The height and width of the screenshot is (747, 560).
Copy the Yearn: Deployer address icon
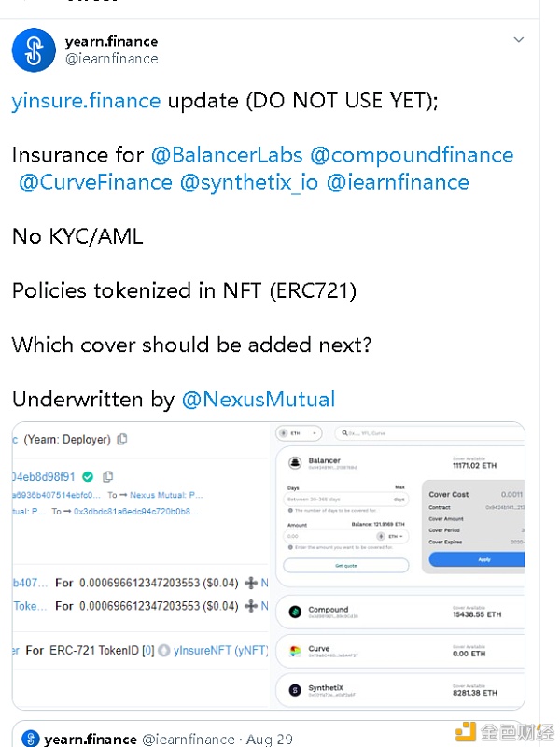click(x=122, y=439)
